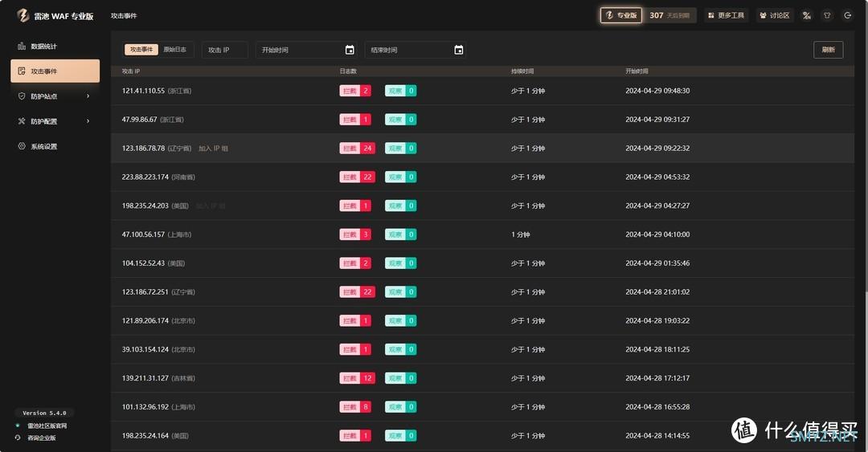Switch to the 原始日志 view toggle
This screenshot has height=452, width=868.
(174, 50)
